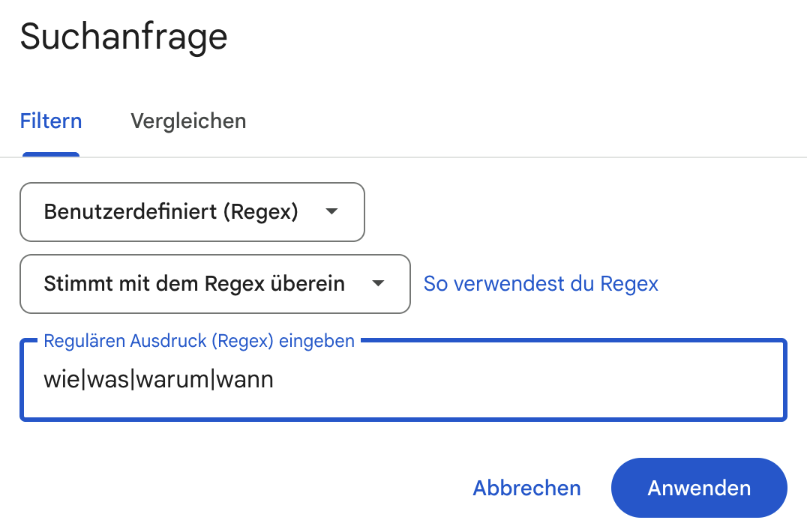Select the Regulären Ausdruck (Regex) eingeben label

coord(199,341)
